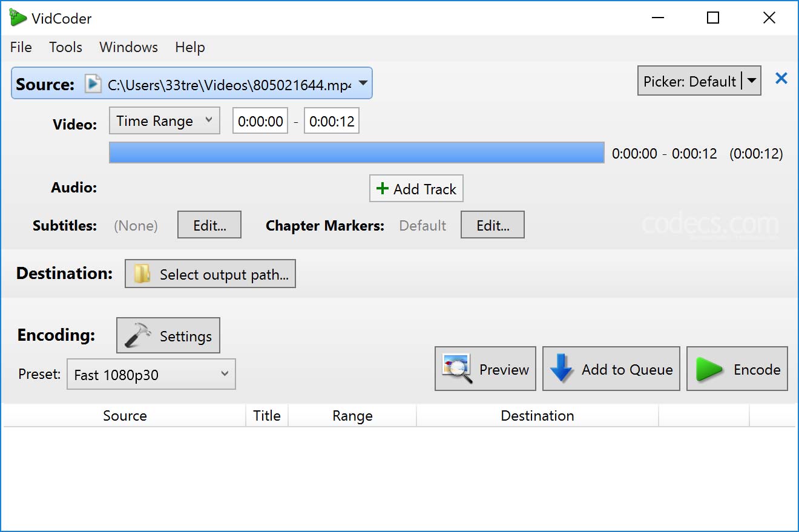Edit the chapter markers

click(x=493, y=225)
